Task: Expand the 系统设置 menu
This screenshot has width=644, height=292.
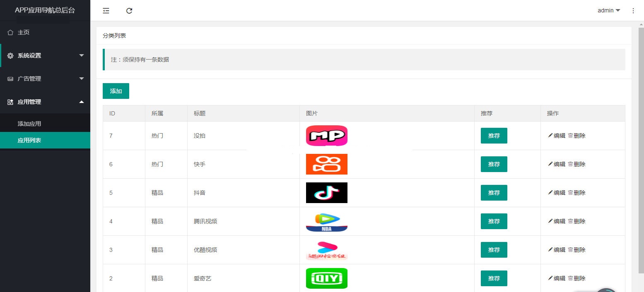Action: (45, 55)
